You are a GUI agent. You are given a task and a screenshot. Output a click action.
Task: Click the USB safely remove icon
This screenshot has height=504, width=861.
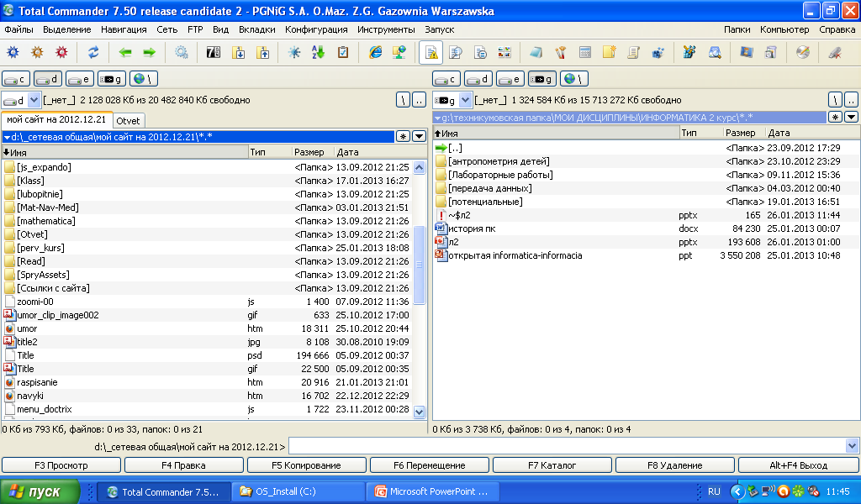[x=835, y=53]
